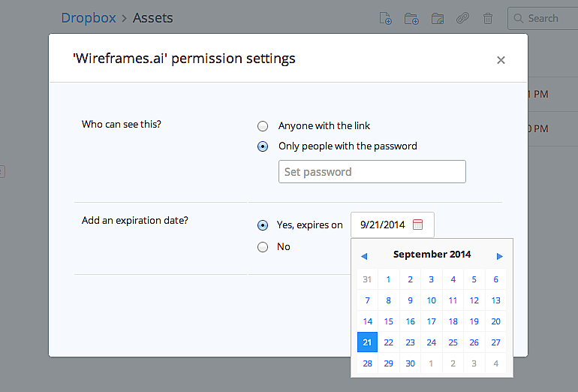The image size is (578, 392).
Task: Click the Assets breadcrumb folder
Action: coord(153,18)
